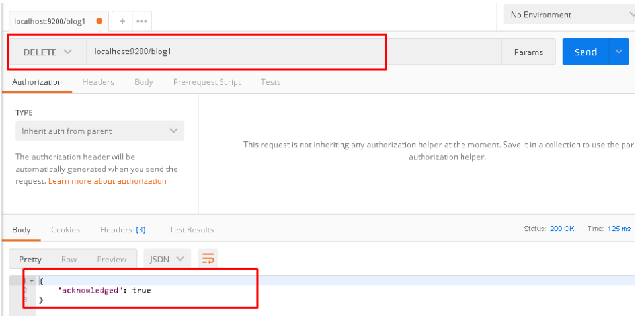This screenshot has height=319, width=644.
Task: Open the response Cookies tab
Action: (x=65, y=230)
